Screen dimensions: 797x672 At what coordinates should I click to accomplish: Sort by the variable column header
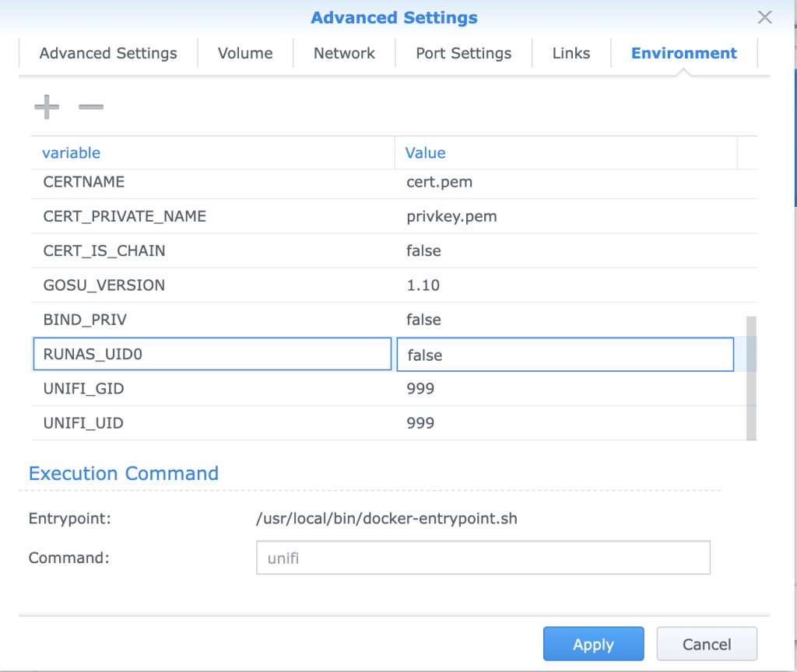pyautogui.click(x=72, y=153)
